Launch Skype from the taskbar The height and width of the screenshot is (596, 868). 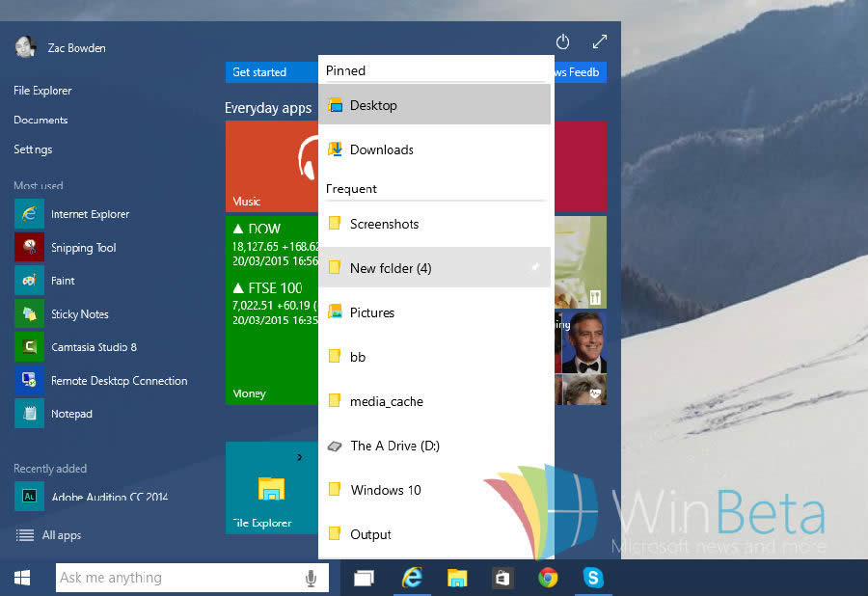click(x=593, y=577)
